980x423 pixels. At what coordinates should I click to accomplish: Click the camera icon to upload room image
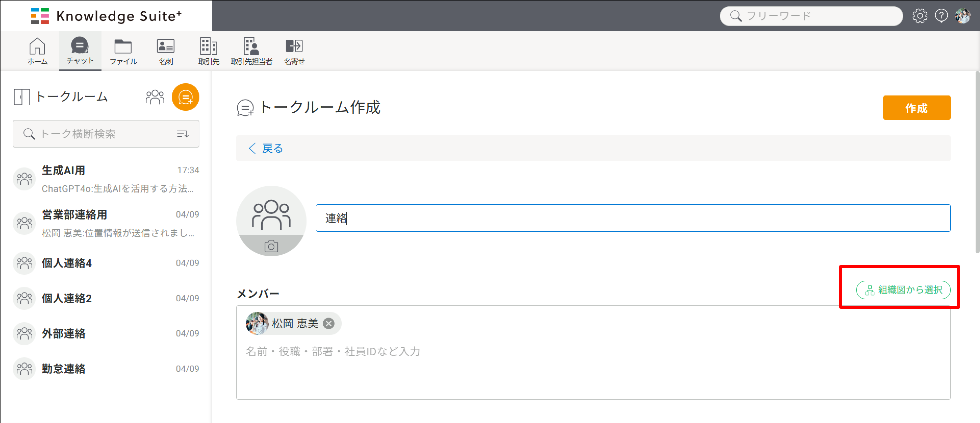pos(271,246)
